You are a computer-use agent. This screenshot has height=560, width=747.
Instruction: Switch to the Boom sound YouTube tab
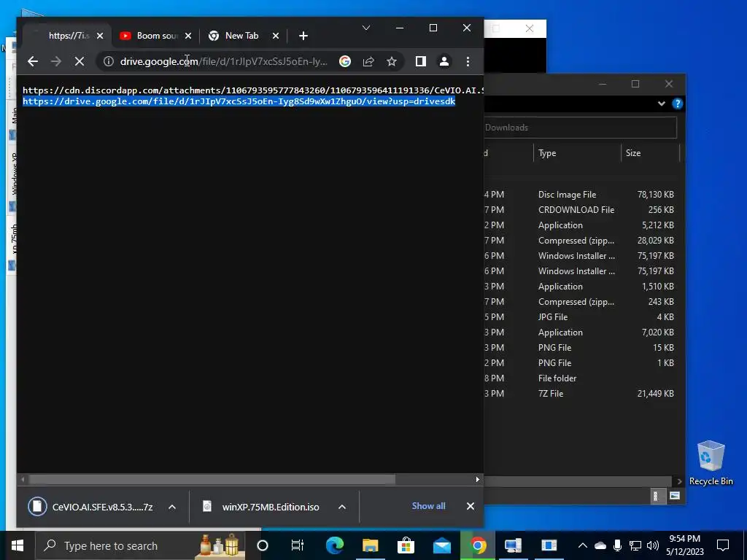pyautogui.click(x=155, y=36)
